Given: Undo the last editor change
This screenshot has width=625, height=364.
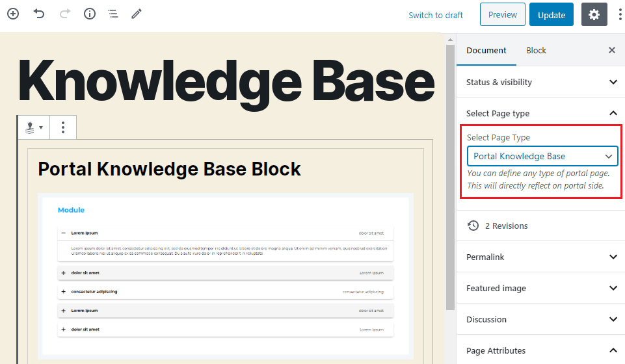Looking at the screenshot, I should 39,14.
